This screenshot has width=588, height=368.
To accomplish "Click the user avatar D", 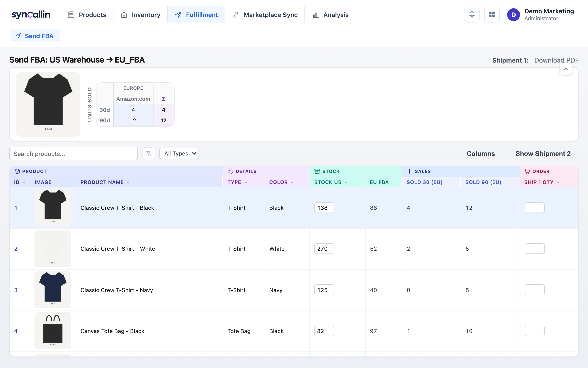I will click(x=513, y=14).
